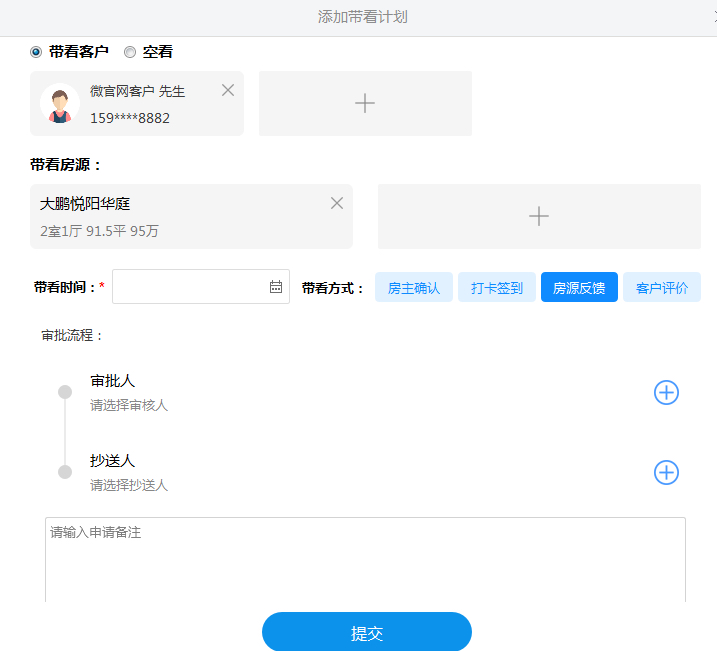717x651 pixels.
Task: Remove the 微官网客户 先生 customer card
Action: [228, 90]
